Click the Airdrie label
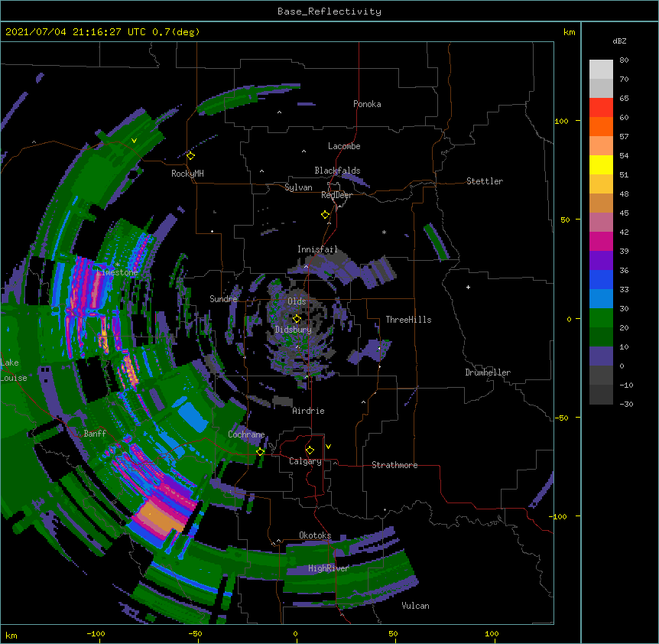The height and width of the screenshot is (644, 659). point(309,411)
